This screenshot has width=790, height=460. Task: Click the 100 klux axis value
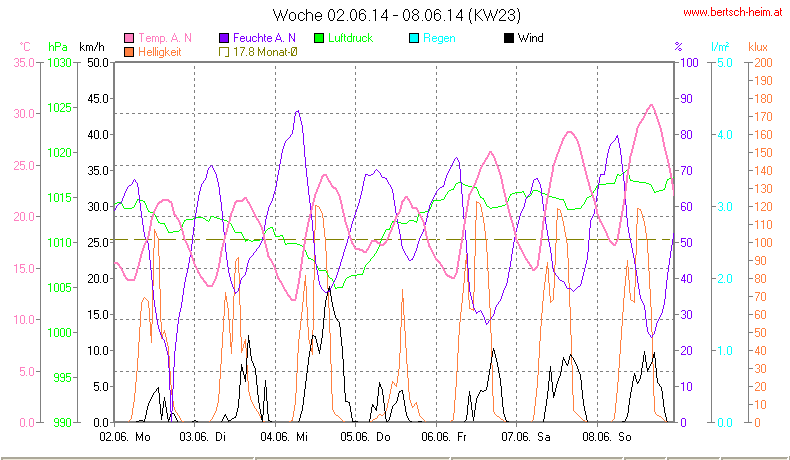[763, 243]
